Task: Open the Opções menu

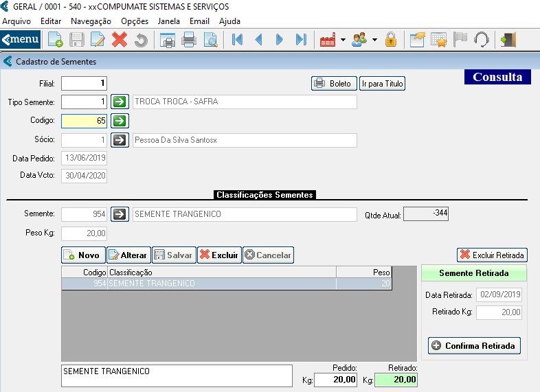Action: click(134, 21)
